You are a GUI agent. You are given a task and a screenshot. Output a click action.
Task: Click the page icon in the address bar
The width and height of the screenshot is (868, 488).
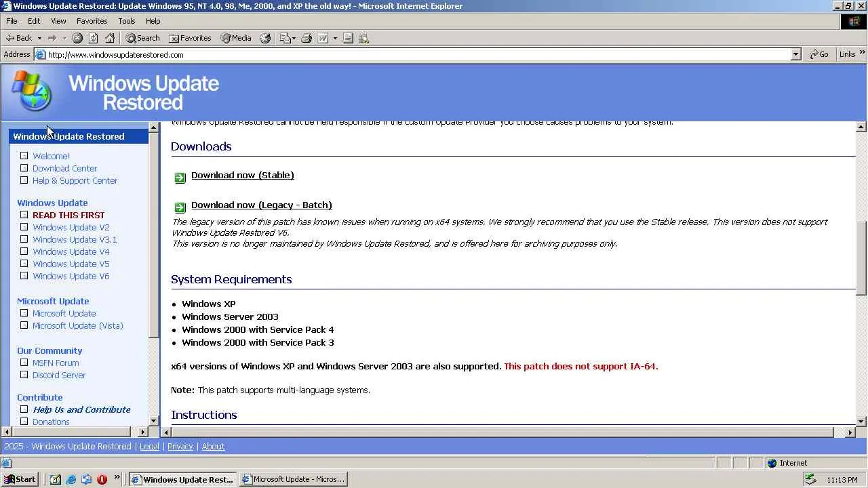tap(41, 55)
